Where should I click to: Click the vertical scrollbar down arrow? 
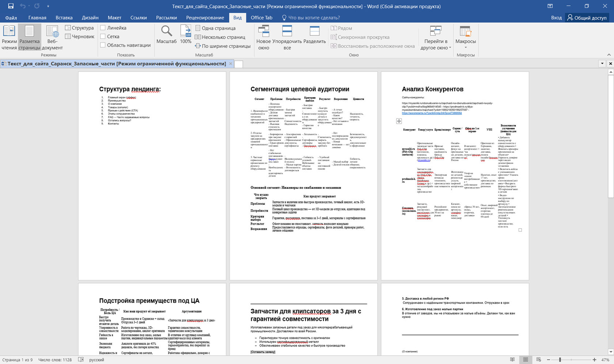(x=610, y=352)
